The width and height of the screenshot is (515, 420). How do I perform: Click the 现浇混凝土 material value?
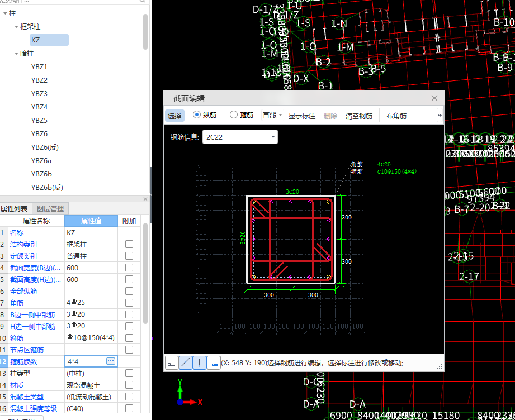tap(91, 385)
